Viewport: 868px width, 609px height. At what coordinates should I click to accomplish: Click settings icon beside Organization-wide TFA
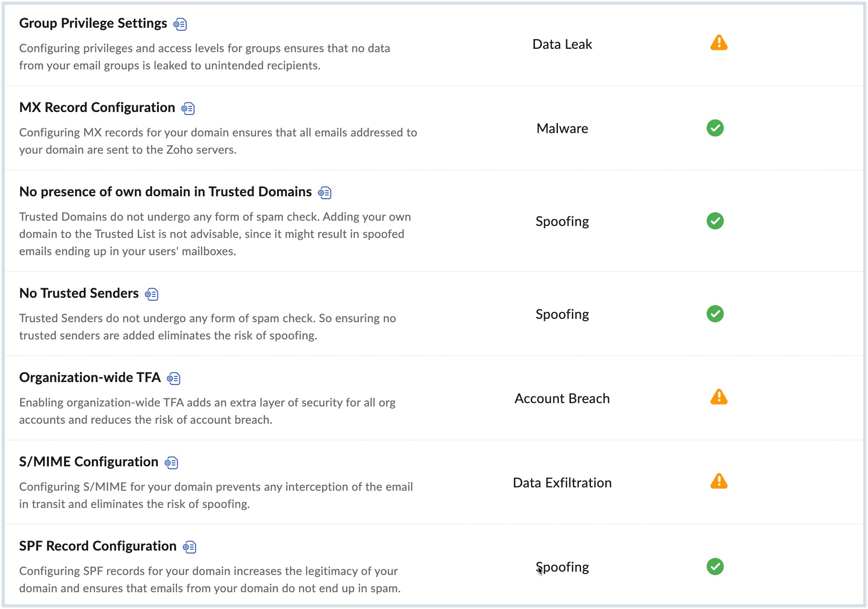coord(174,379)
